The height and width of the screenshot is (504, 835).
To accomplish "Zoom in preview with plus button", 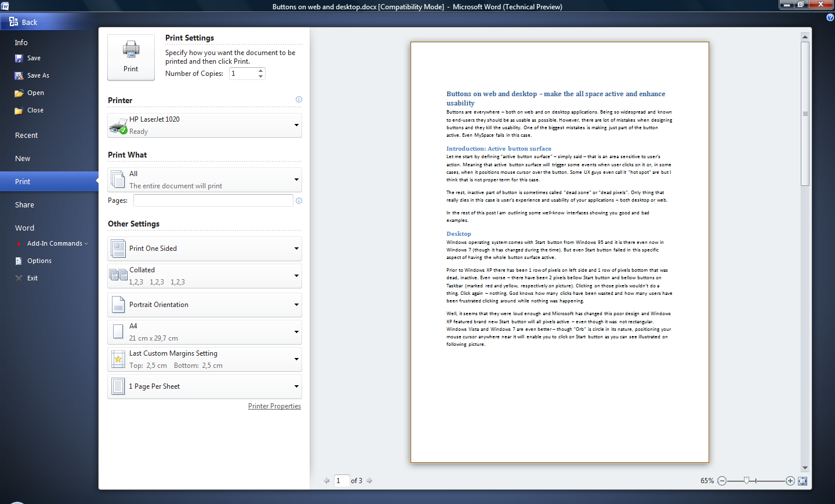I will (x=790, y=481).
